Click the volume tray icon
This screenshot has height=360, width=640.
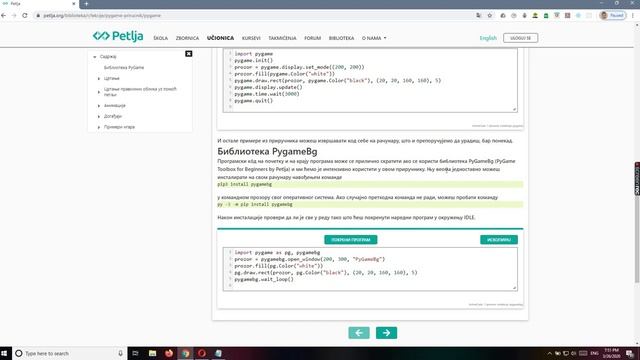(573, 353)
